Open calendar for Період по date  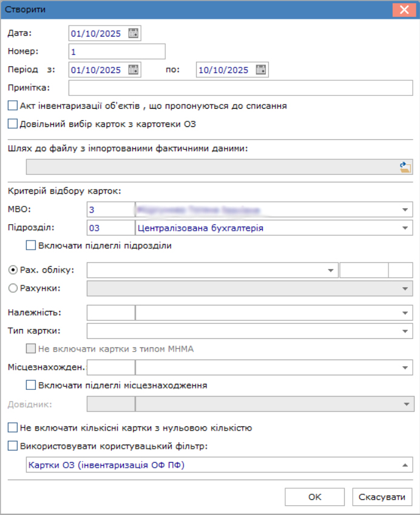tap(261, 70)
